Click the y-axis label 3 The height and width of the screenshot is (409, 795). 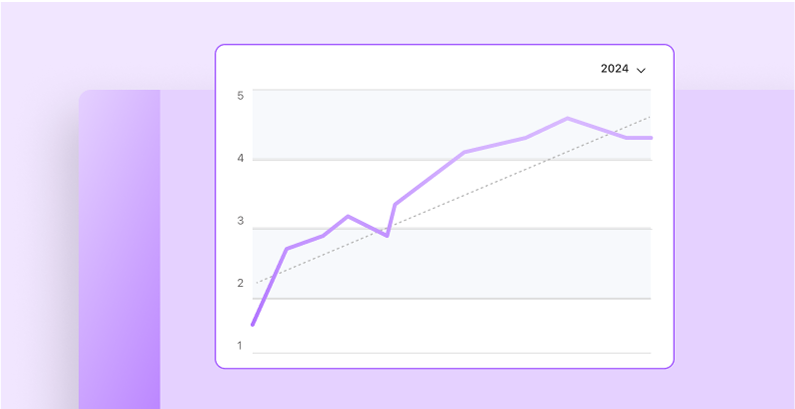240,221
